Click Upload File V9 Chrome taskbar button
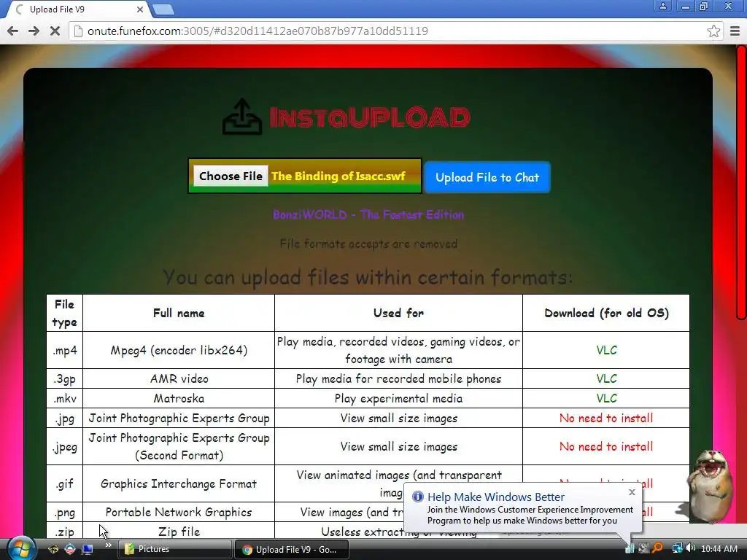Image resolution: width=747 pixels, height=560 pixels. pyautogui.click(x=292, y=550)
